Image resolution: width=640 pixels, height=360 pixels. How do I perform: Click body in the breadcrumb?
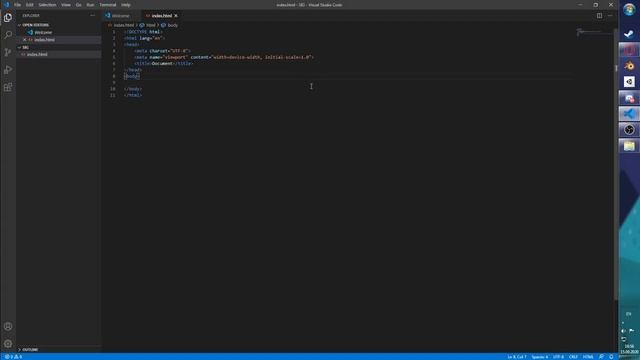point(172,25)
